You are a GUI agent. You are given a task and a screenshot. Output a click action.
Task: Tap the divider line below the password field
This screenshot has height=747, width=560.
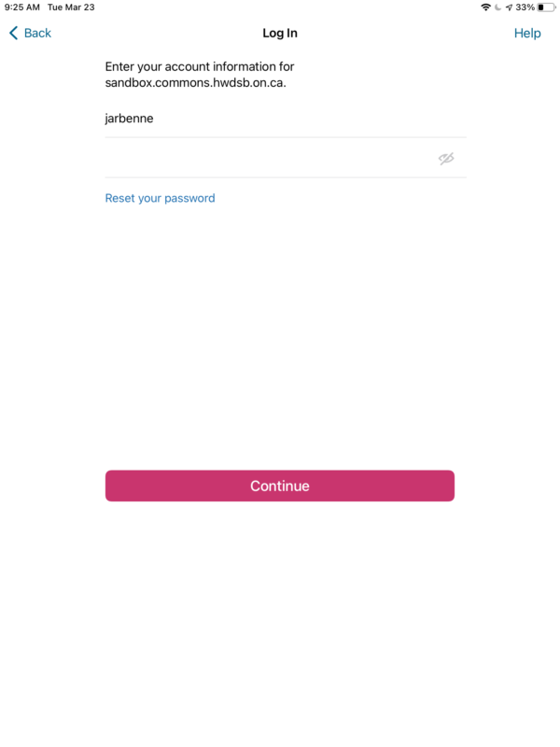(x=286, y=177)
